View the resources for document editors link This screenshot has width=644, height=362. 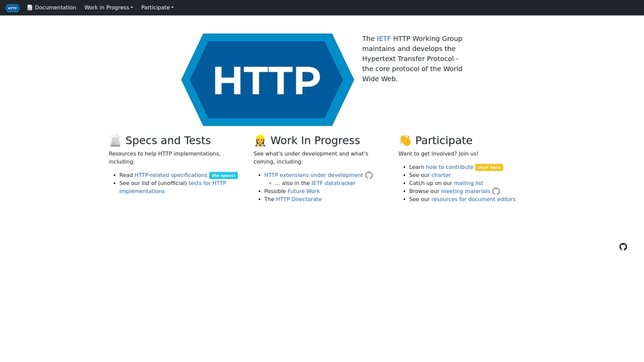click(473, 199)
